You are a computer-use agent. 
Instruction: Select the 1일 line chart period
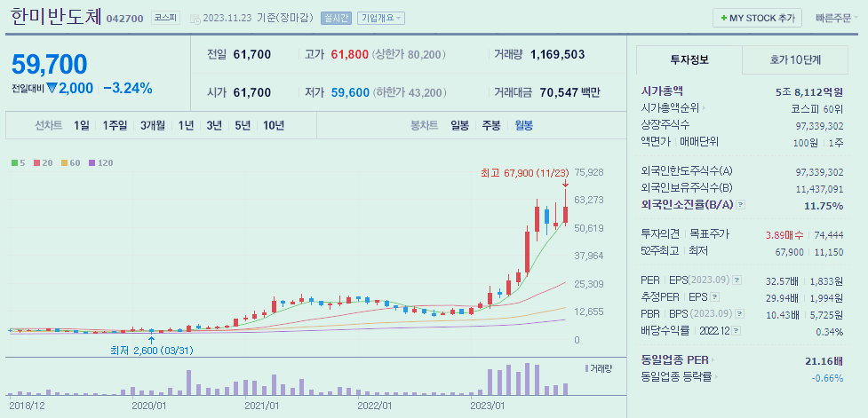click(82, 125)
